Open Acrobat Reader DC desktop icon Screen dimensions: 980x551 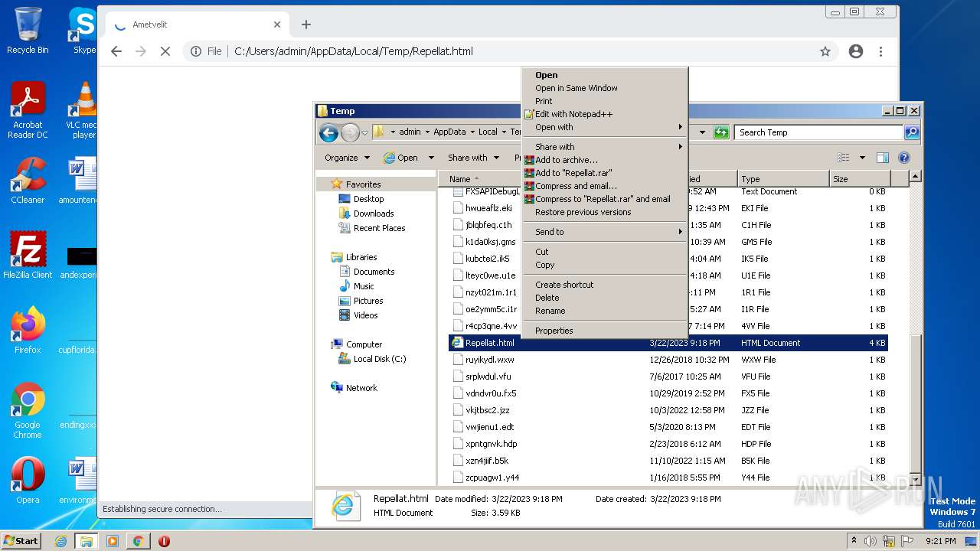point(28,110)
